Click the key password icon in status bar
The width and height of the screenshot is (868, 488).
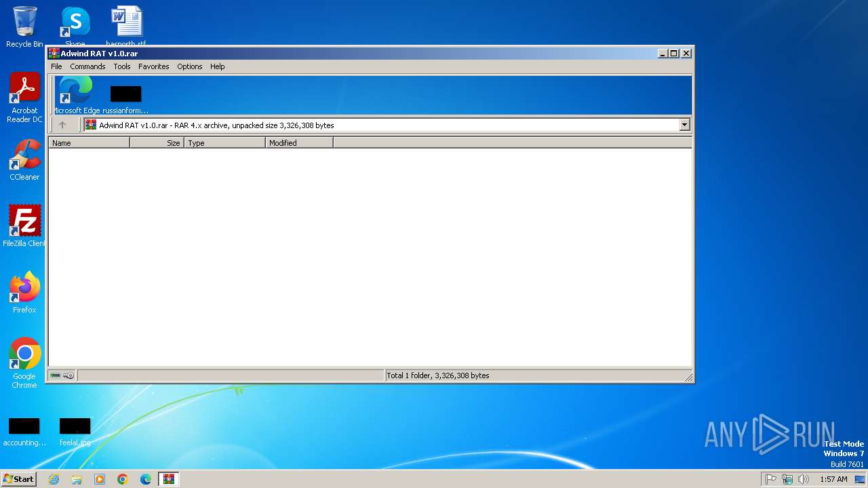tap(68, 375)
